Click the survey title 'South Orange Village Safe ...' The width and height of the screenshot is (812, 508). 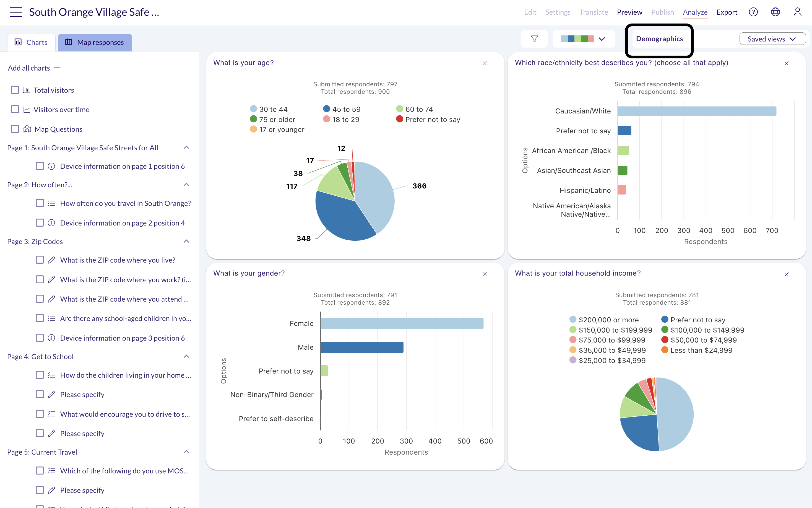click(x=94, y=12)
